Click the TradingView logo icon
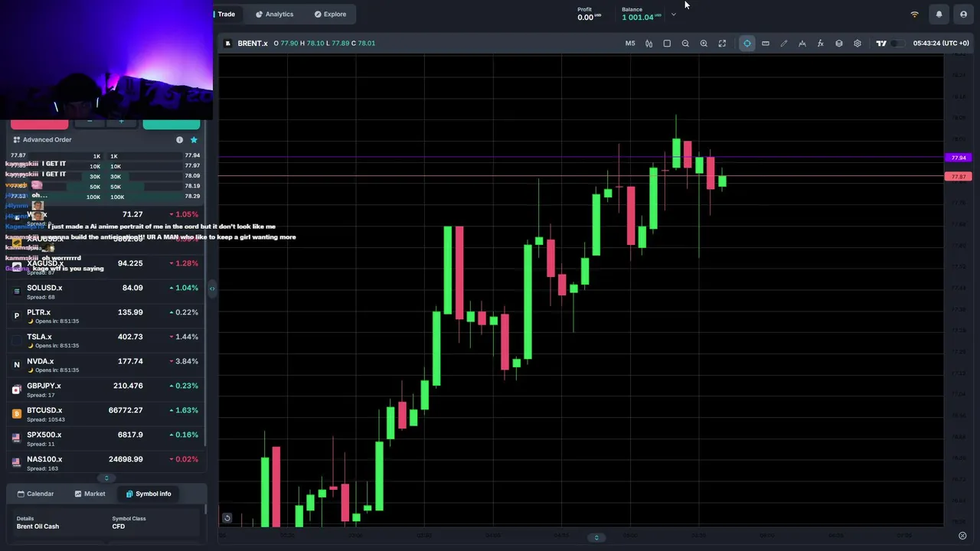The width and height of the screenshot is (980, 551). click(x=881, y=44)
